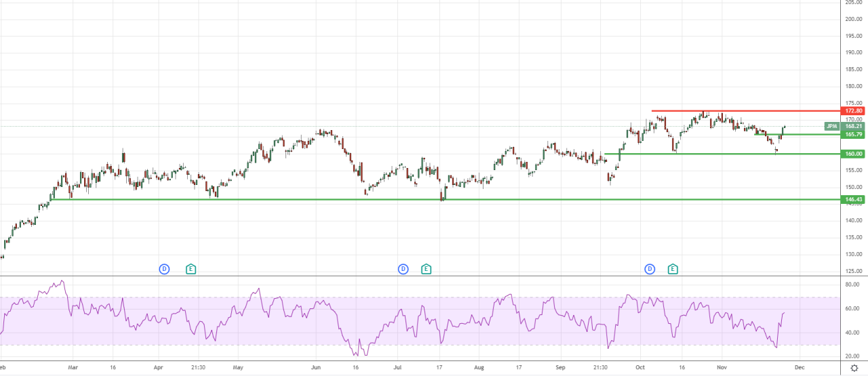This screenshot has width=868, height=376.
Task: Click the green 160.00 price label
Action: [x=853, y=154]
